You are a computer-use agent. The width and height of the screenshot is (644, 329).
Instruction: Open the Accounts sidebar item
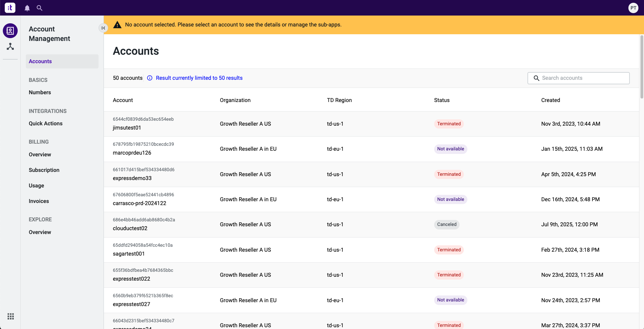[62, 61]
